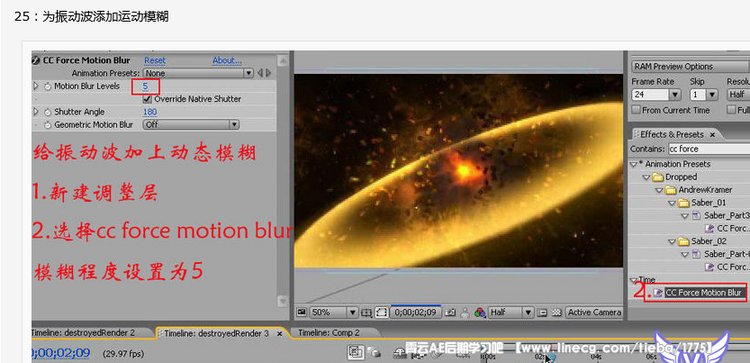Open grid and guide options icon
Screen dimensions: 750x363
pyautogui.click(x=366, y=313)
